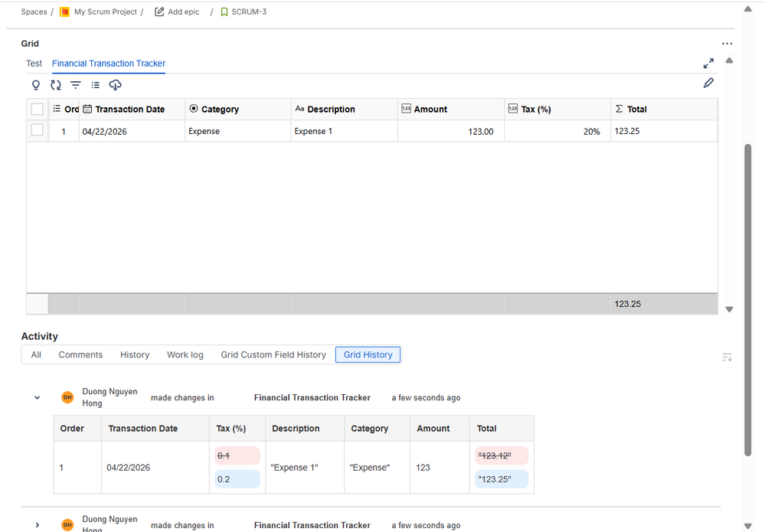Viewport: 765px width, 532px height.
Task: Select the Grid History tab
Action: [x=368, y=354]
